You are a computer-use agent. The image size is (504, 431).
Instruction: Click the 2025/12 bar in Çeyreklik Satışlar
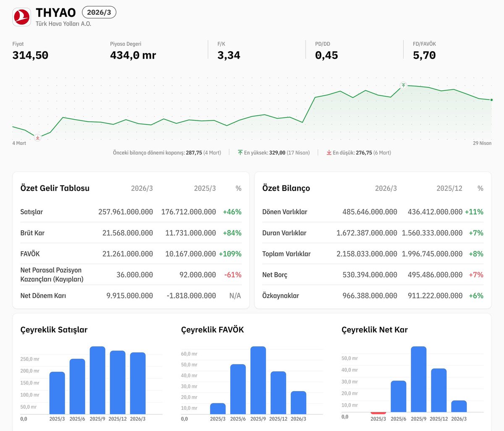coord(118,382)
